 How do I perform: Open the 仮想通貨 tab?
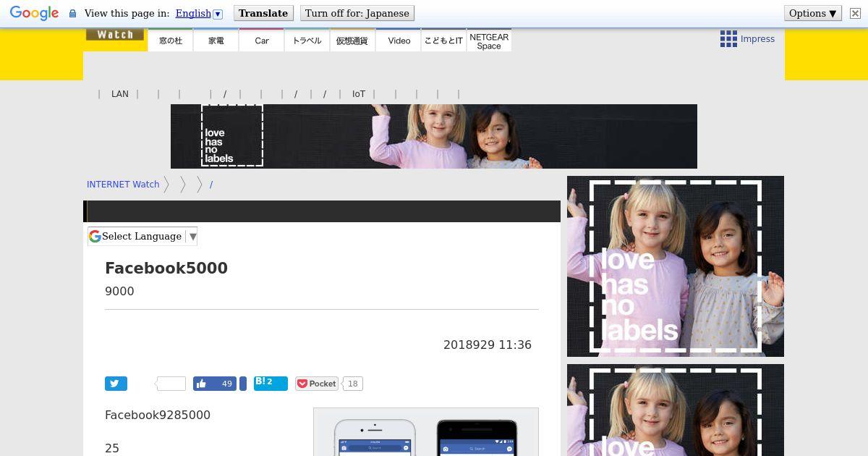pyautogui.click(x=352, y=41)
